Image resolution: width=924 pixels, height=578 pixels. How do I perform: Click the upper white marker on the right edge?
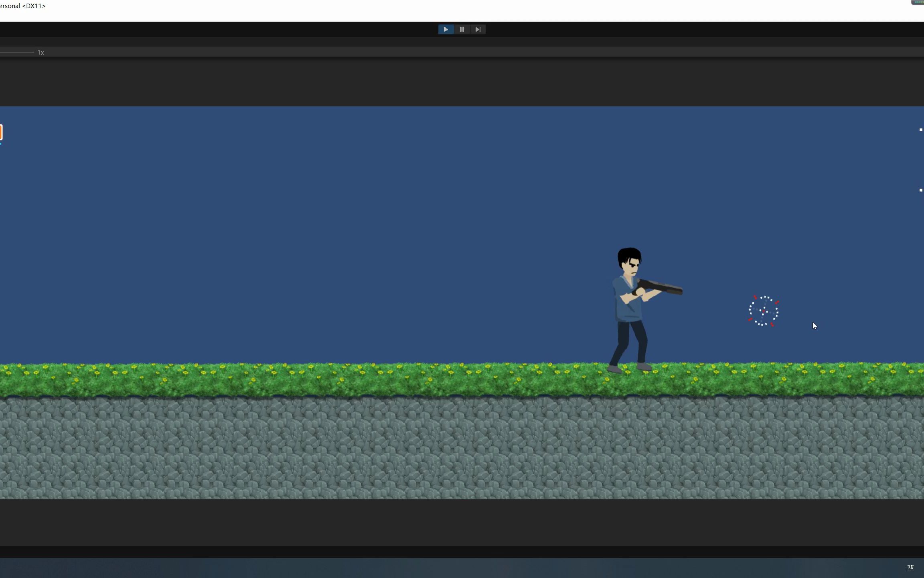(x=920, y=129)
